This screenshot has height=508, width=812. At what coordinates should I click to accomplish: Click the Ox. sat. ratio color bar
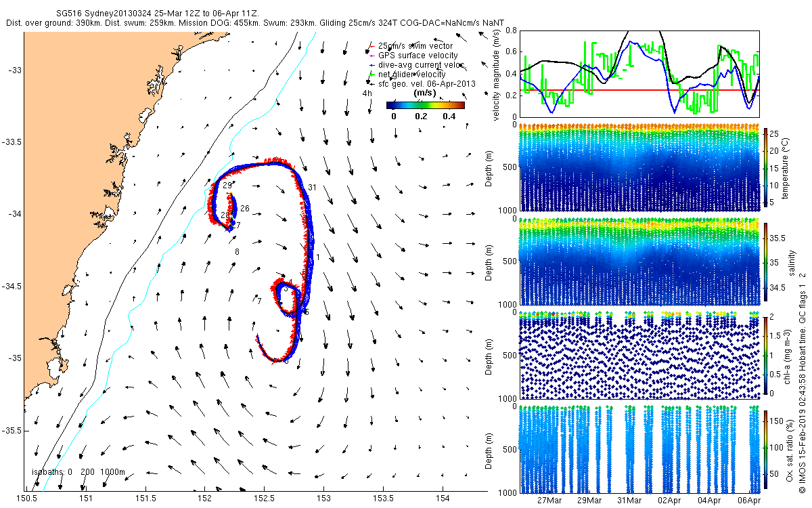point(767,450)
